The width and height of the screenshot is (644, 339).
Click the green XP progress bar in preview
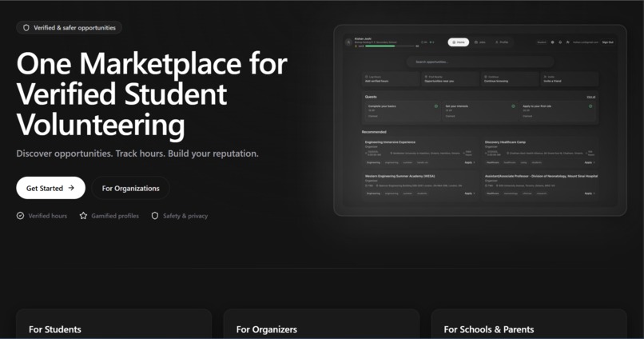[380, 46]
